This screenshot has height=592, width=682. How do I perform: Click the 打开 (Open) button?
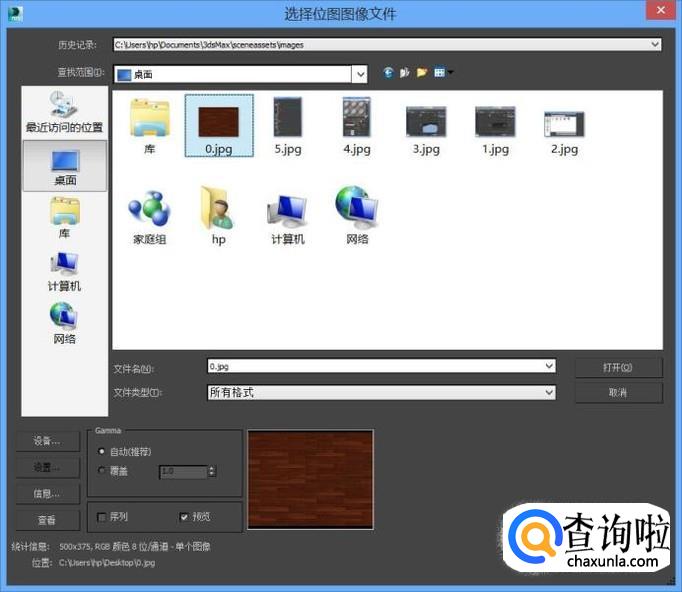(x=618, y=367)
